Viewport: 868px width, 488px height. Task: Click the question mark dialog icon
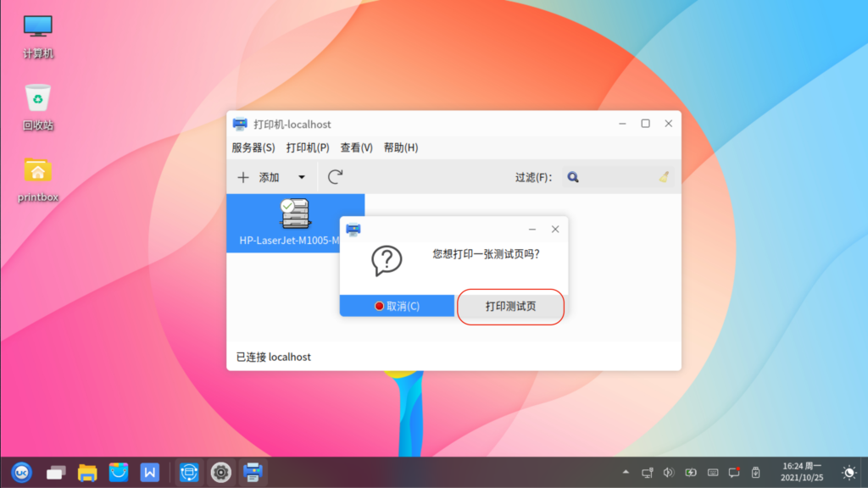pos(387,261)
